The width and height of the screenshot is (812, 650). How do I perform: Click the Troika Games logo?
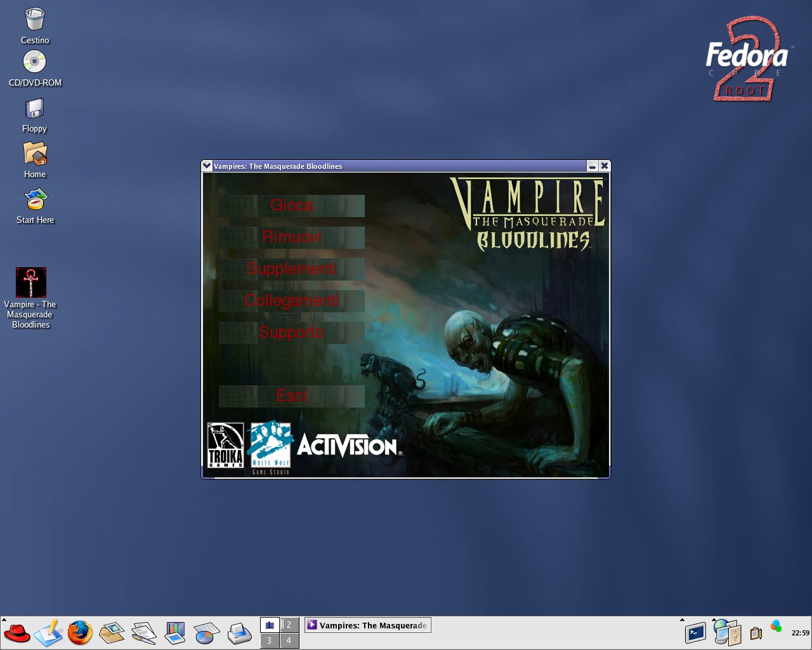pyautogui.click(x=226, y=446)
